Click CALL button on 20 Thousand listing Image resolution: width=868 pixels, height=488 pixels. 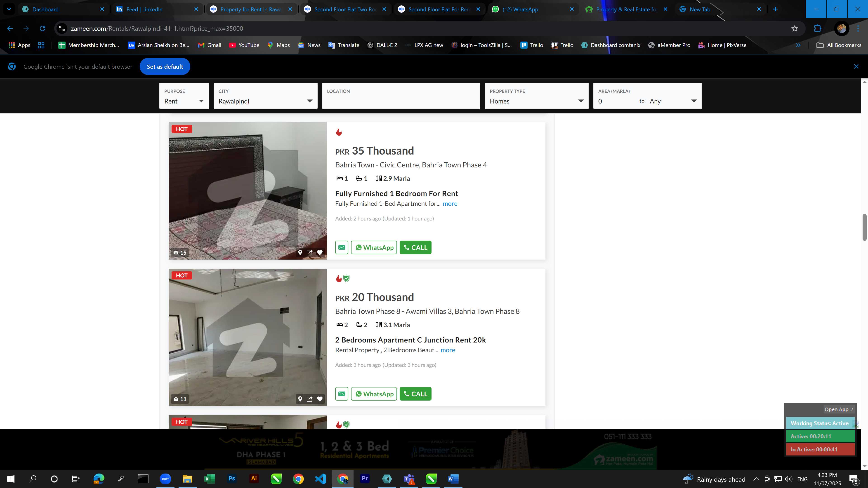[415, 394]
